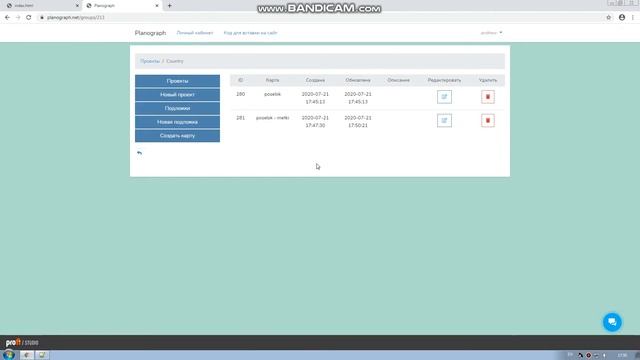
Task: Click the second pinned taskbar app icon
Action: 42,355
